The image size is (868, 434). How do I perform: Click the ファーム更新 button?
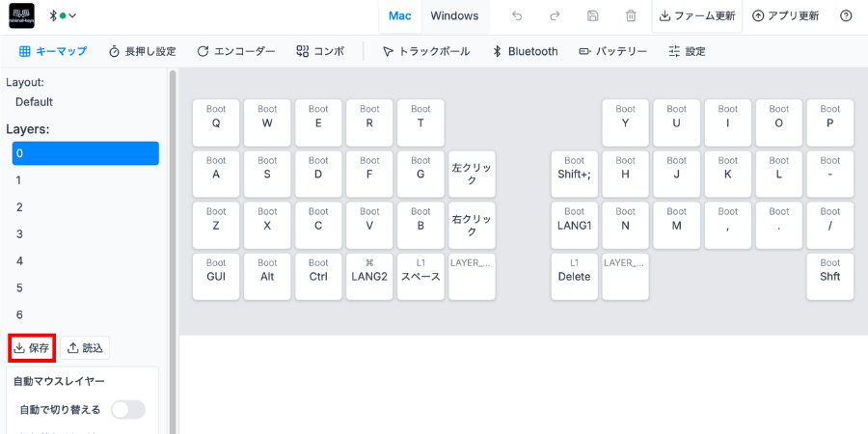tap(697, 16)
